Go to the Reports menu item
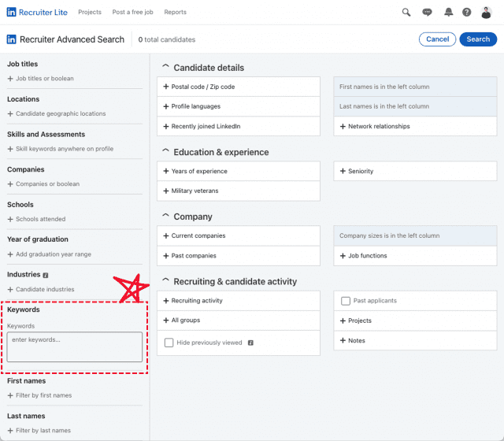504x441 pixels. 175,13
